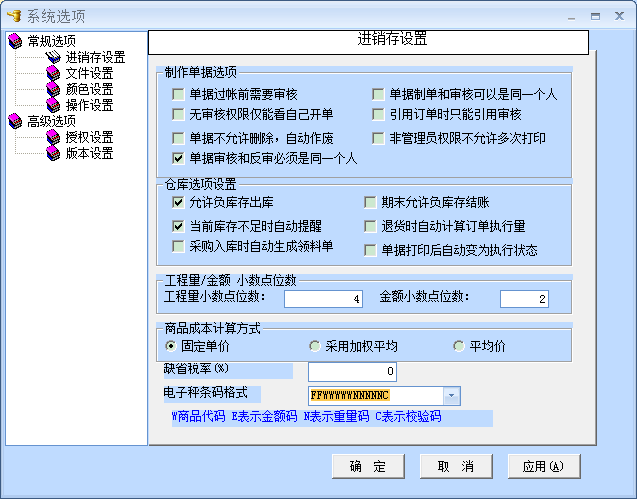Image resolution: width=637 pixels, height=499 pixels.
Task: Click the 进销存设置 open-book icon
Action: pos(53,57)
